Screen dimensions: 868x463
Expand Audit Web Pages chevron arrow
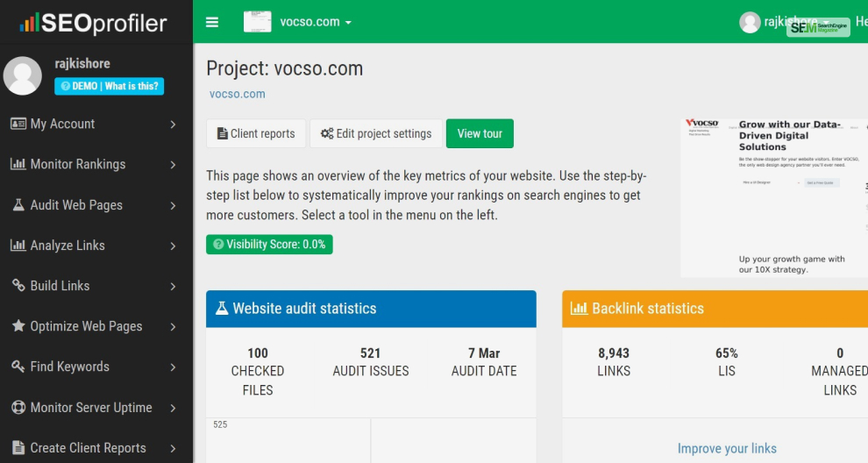point(173,205)
